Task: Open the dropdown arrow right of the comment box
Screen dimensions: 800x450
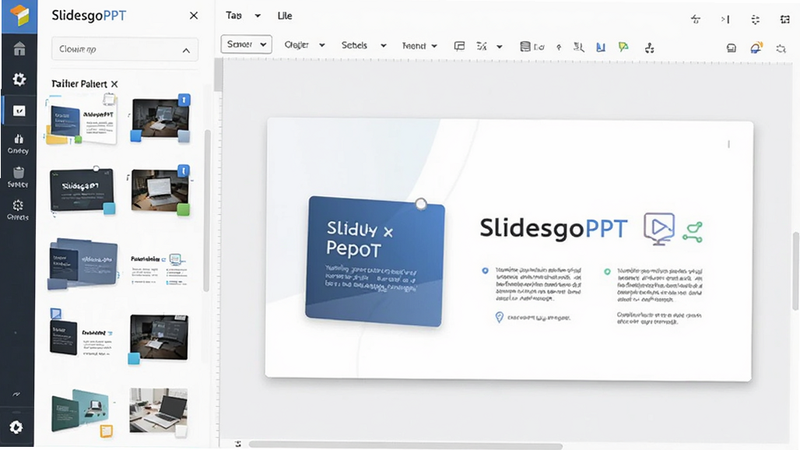Action: click(499, 47)
